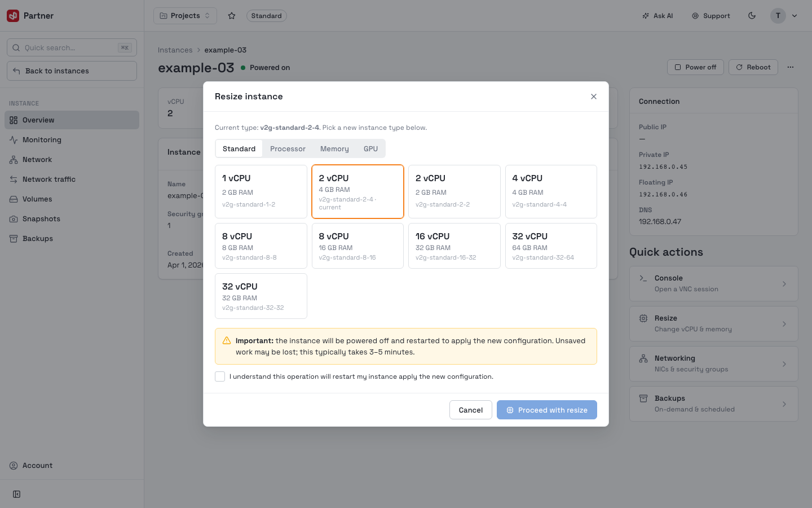Collapse sidebar with bottom-left panel icon
Viewport: 812px width, 508px height.
(x=17, y=494)
